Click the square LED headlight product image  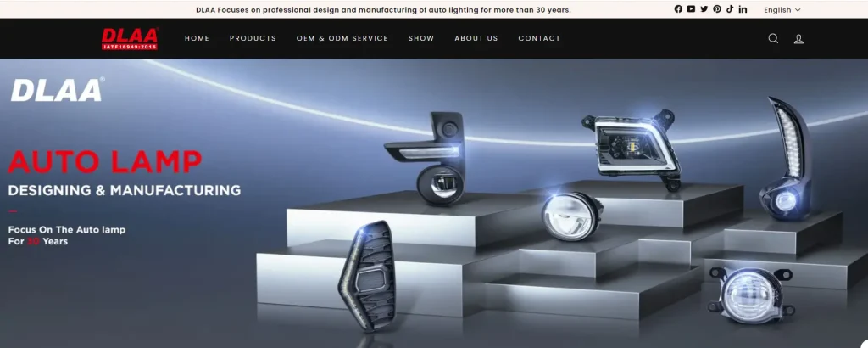pos(632,148)
